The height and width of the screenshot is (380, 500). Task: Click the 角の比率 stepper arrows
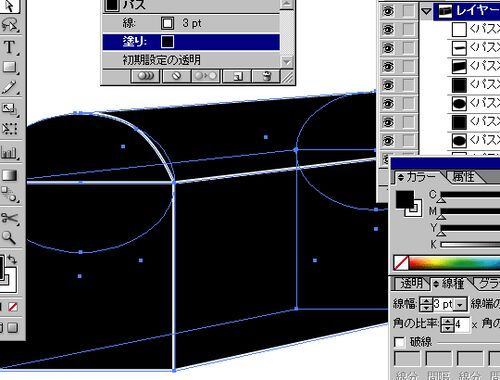coord(447,324)
